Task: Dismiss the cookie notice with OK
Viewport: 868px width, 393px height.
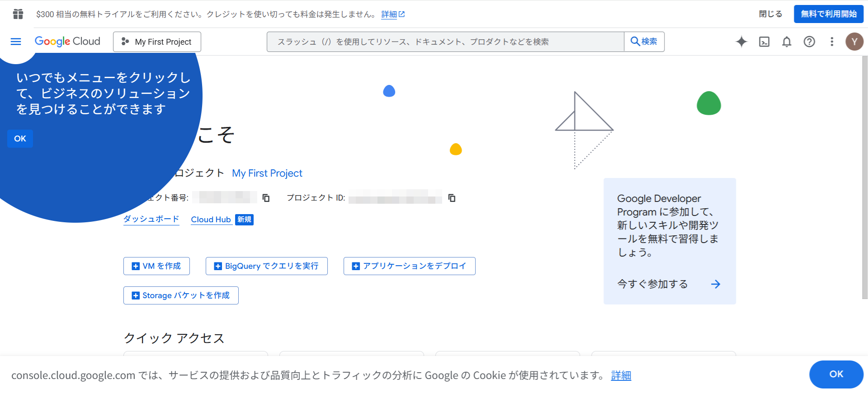Action: [836, 374]
